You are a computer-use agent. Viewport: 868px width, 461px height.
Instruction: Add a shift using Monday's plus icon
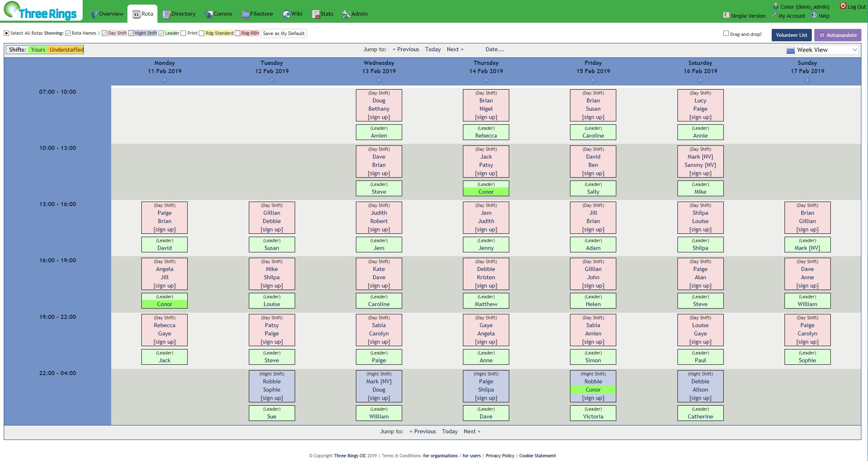tap(165, 80)
